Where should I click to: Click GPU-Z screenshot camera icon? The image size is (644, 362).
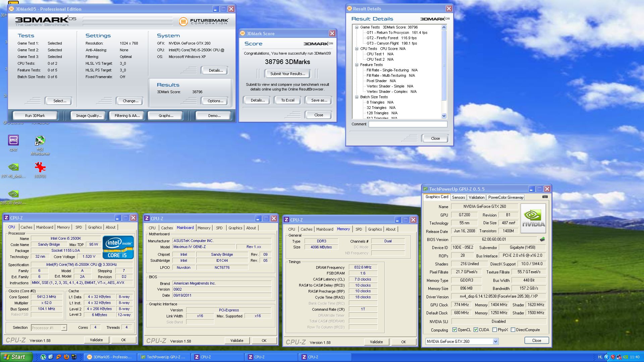(x=545, y=197)
